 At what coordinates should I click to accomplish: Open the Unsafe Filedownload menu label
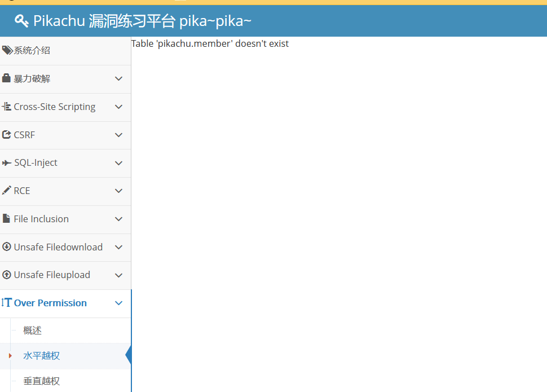(58, 247)
